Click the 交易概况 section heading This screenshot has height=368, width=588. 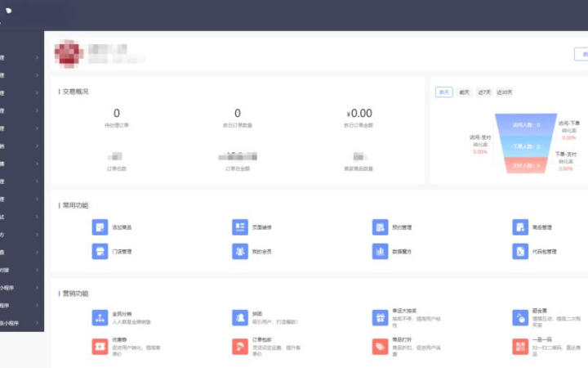click(x=75, y=92)
